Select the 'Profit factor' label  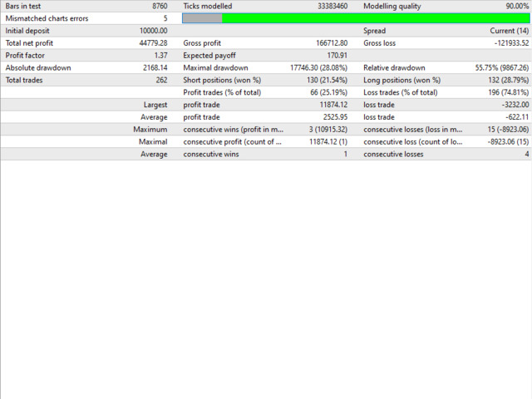click(25, 56)
